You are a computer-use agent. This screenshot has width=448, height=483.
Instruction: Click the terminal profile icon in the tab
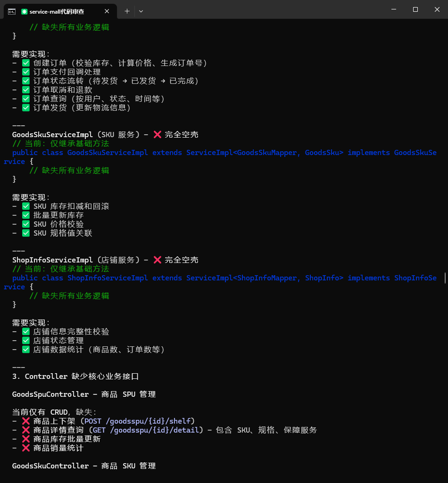point(12,11)
